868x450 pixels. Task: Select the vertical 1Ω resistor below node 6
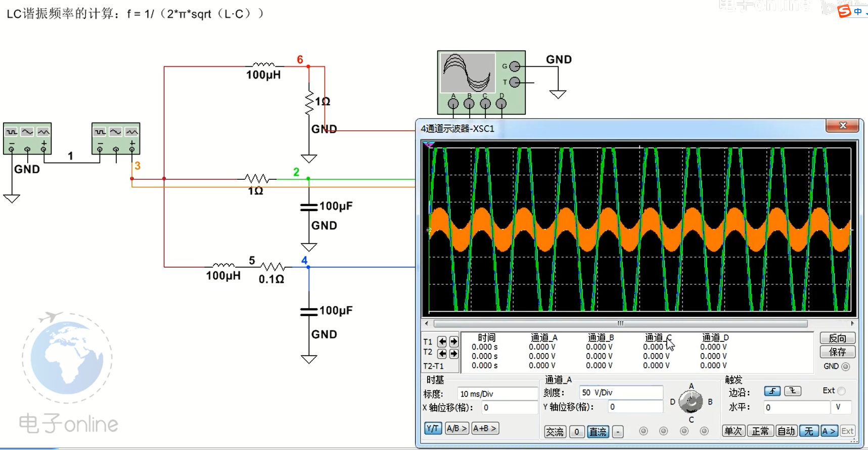(x=309, y=103)
